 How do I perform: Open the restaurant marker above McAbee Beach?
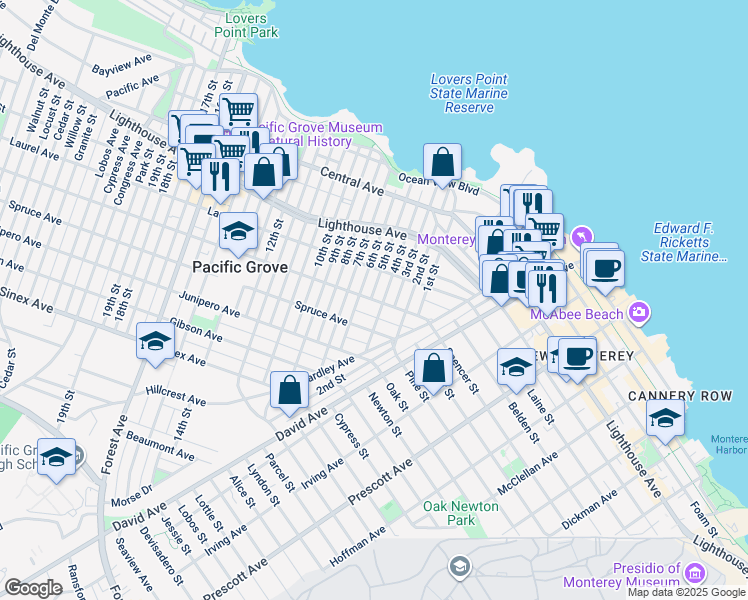pos(547,290)
